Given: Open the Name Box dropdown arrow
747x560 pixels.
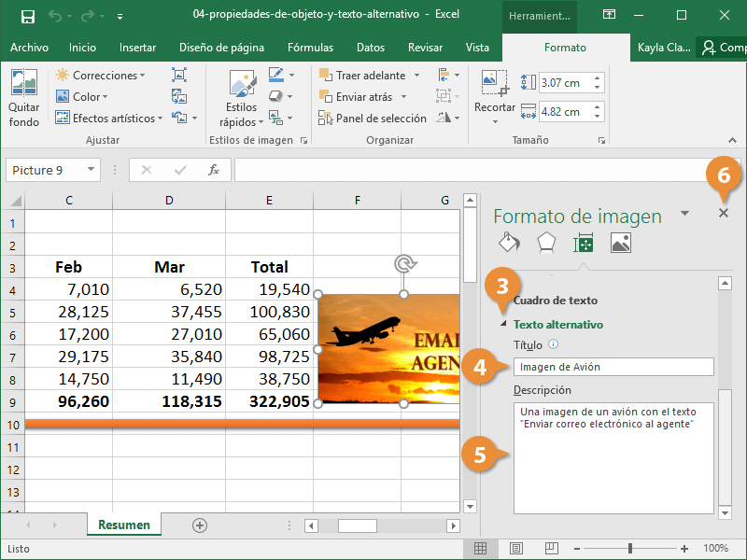Looking at the screenshot, I should (91, 170).
